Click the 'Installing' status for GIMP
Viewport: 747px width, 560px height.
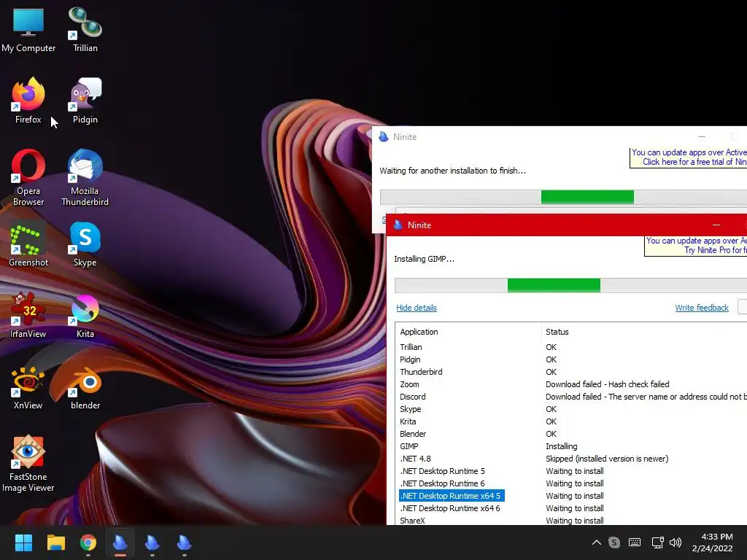[561, 446]
